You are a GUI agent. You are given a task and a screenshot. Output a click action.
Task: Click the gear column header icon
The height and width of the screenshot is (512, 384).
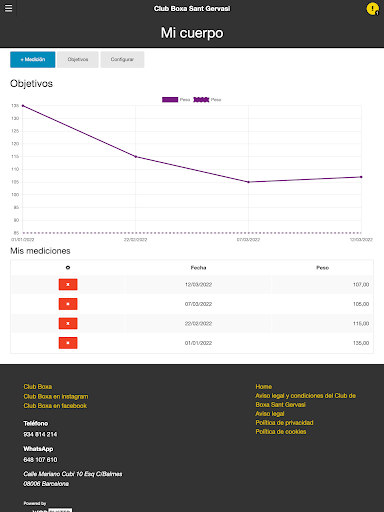[68, 268]
